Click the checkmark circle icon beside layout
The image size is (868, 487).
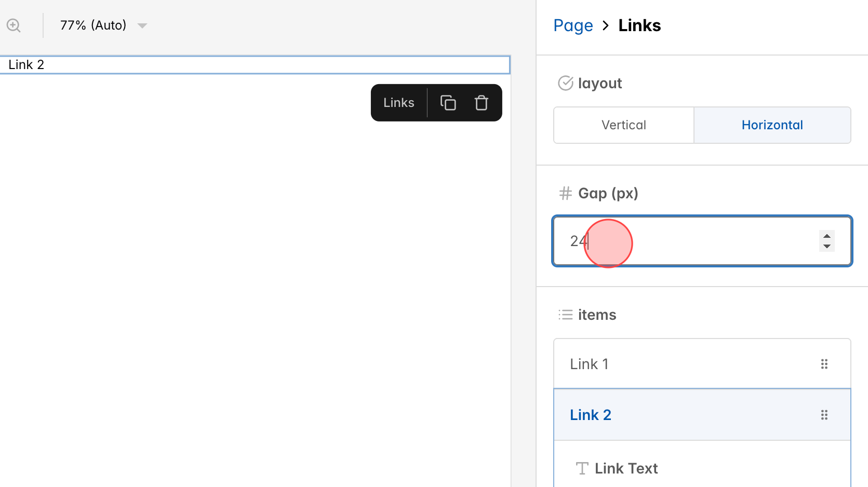565,83
